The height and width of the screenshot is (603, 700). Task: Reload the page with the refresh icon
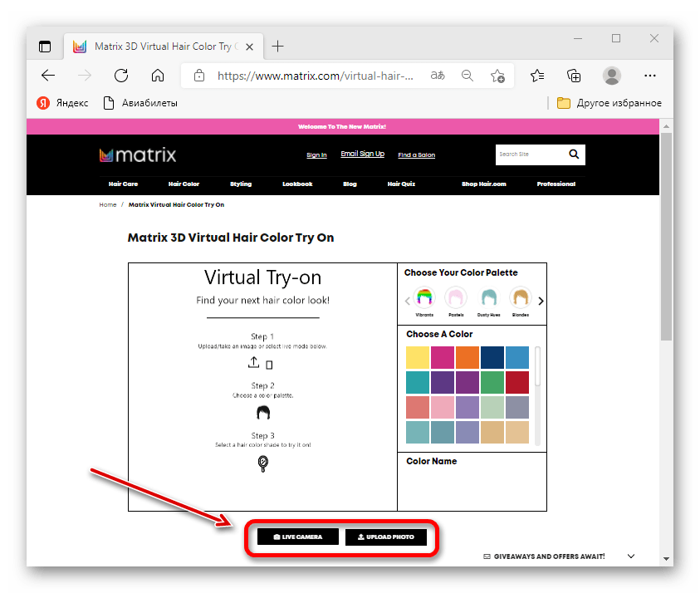pyautogui.click(x=121, y=76)
